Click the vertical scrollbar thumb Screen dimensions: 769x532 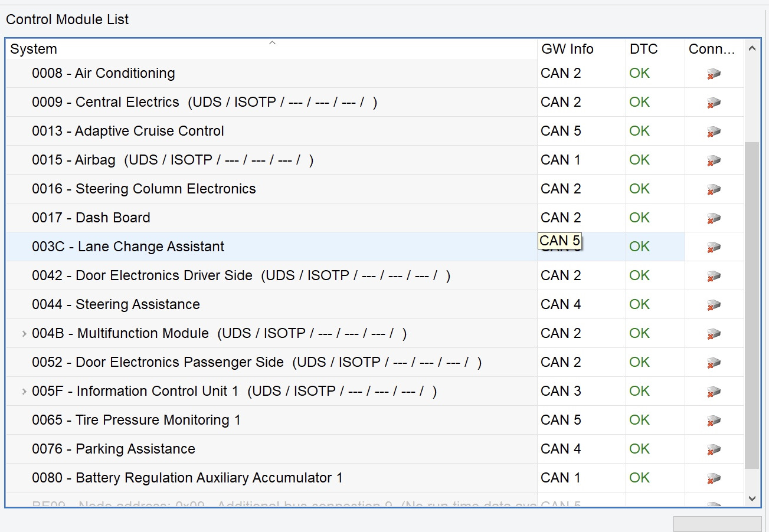coord(752,304)
